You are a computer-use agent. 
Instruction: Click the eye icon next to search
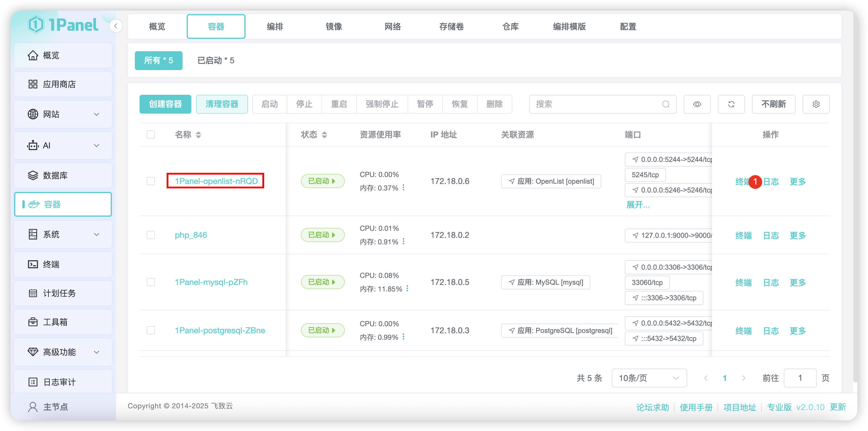click(x=697, y=104)
